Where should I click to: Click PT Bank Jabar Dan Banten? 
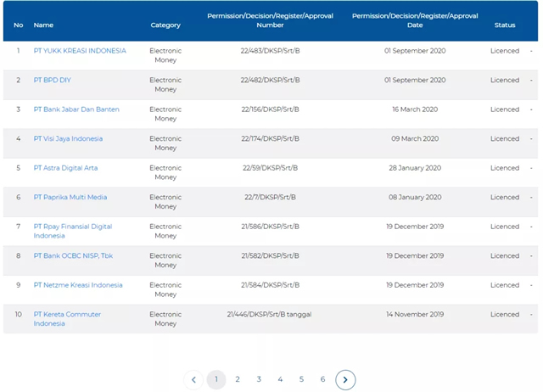(76, 109)
